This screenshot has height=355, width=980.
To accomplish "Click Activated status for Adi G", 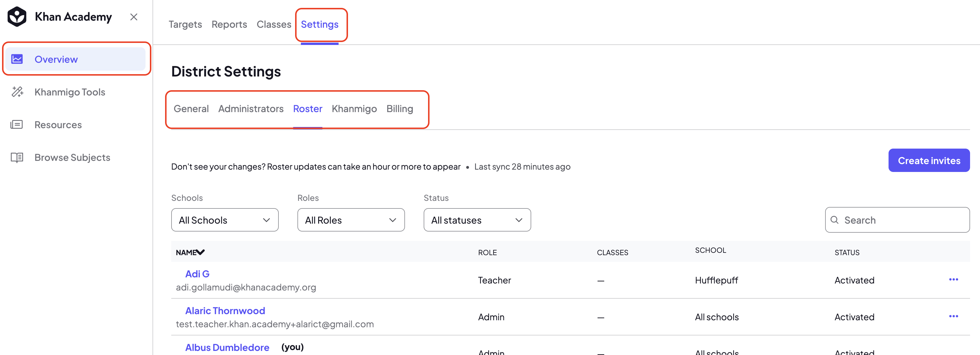I will [x=854, y=280].
